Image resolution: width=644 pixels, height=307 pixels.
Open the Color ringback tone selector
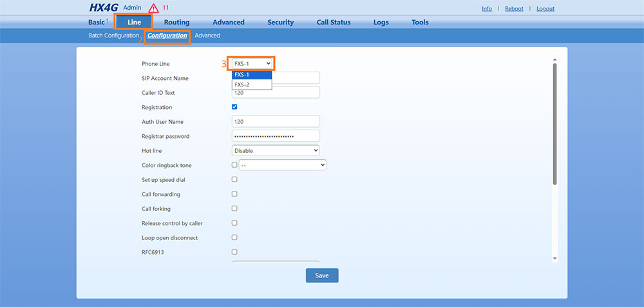click(x=283, y=165)
